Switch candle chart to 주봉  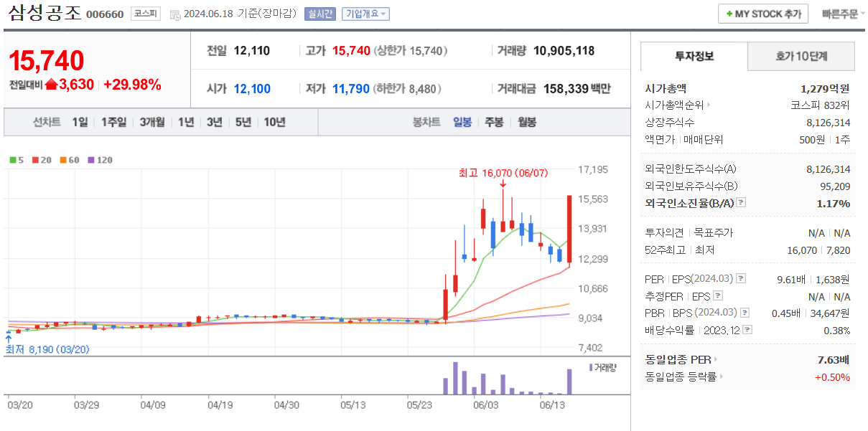click(494, 122)
